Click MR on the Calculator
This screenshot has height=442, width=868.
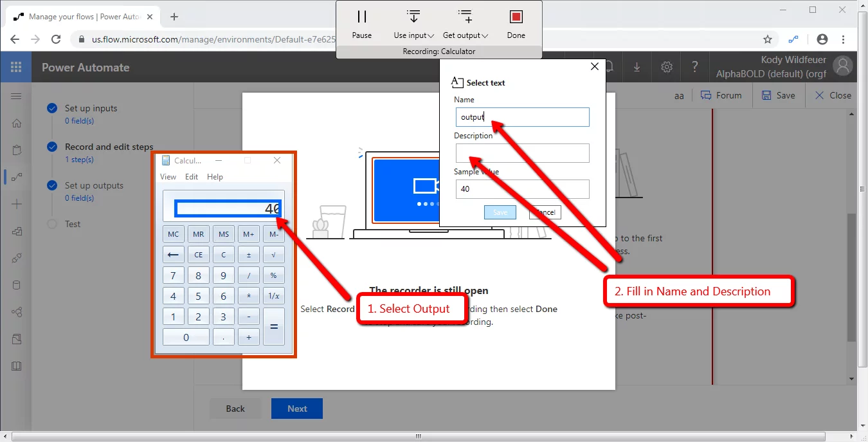[199, 234]
